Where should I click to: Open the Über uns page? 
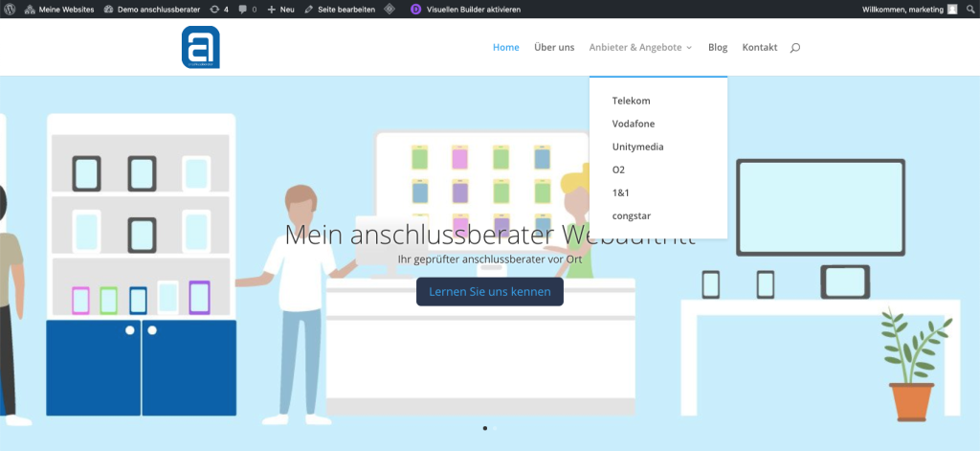tap(554, 47)
